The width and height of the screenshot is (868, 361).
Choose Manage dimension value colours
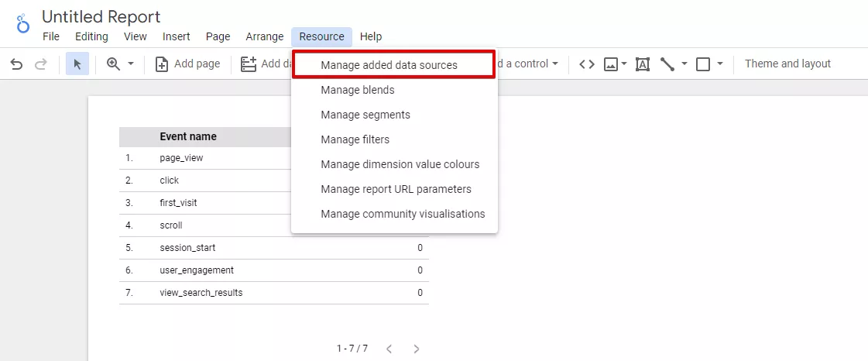pos(394,164)
